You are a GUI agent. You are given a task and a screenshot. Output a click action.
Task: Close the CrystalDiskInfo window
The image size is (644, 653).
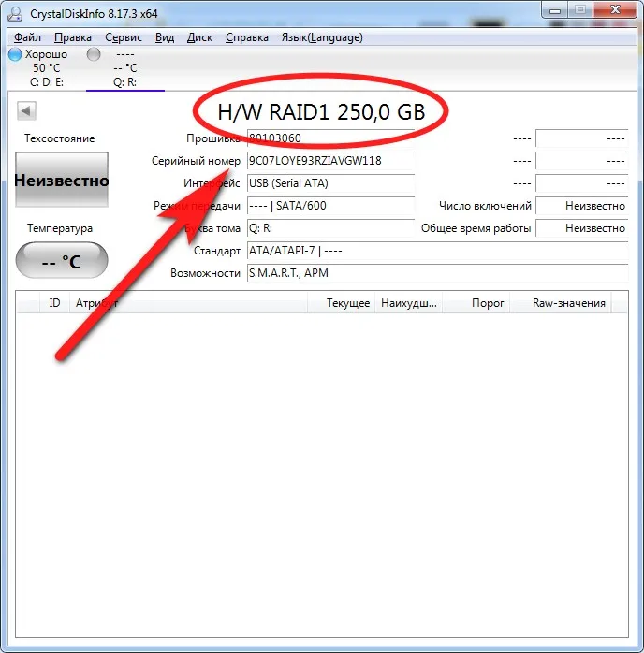(615, 10)
